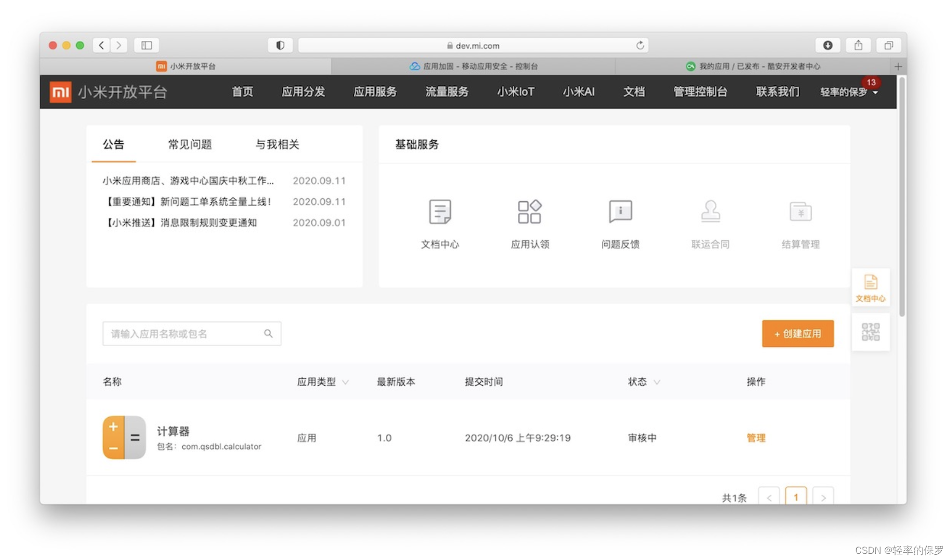Click the 计算器 app name
951x560 pixels.
pos(173,431)
